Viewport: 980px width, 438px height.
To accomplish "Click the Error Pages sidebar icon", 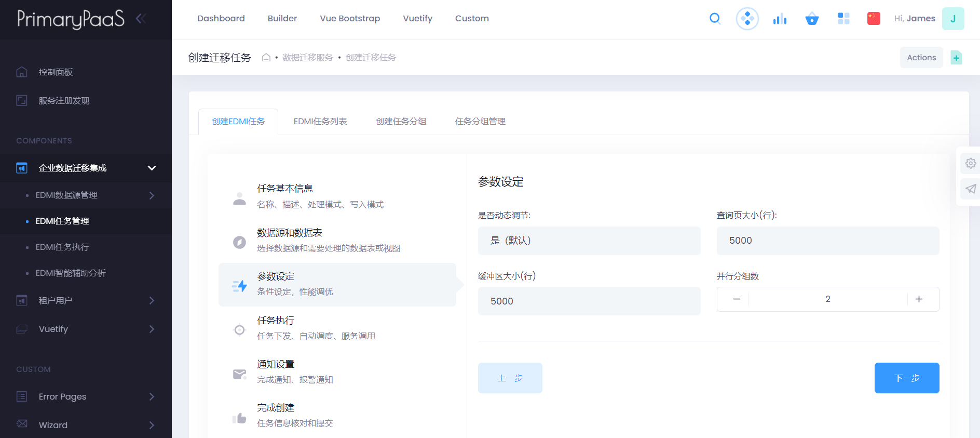I will tap(22, 396).
